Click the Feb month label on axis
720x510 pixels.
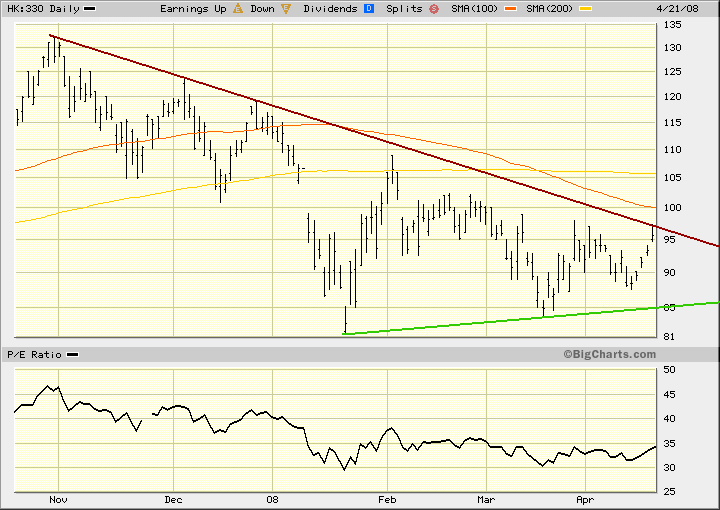click(387, 499)
